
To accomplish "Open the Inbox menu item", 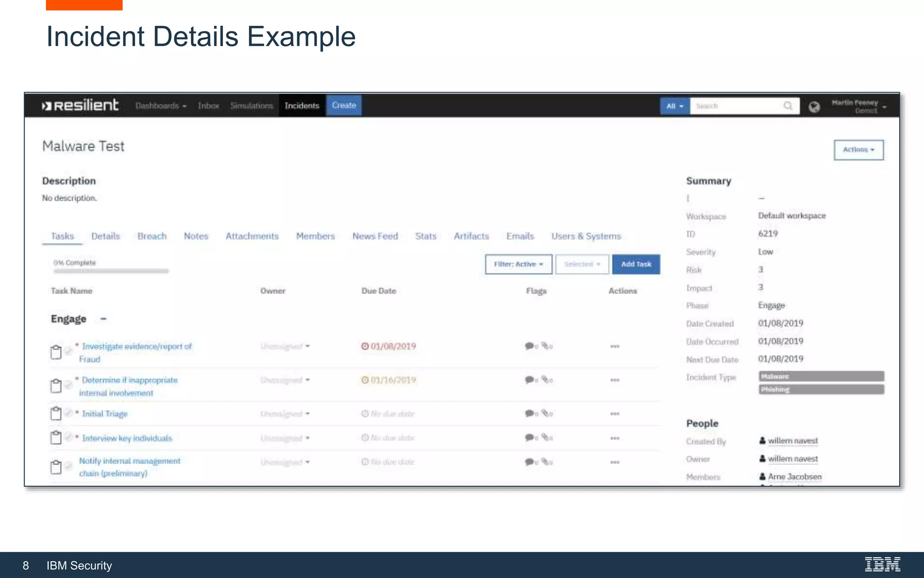I will coord(208,106).
